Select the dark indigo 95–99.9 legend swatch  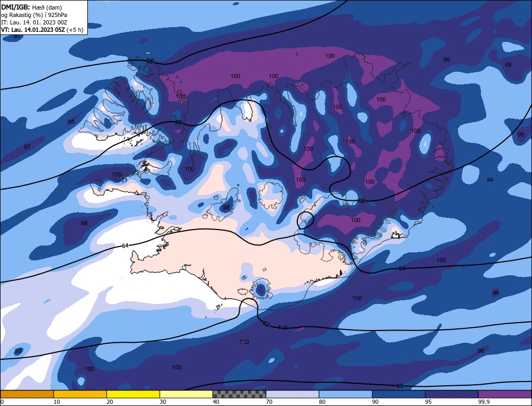pyautogui.click(x=452, y=394)
